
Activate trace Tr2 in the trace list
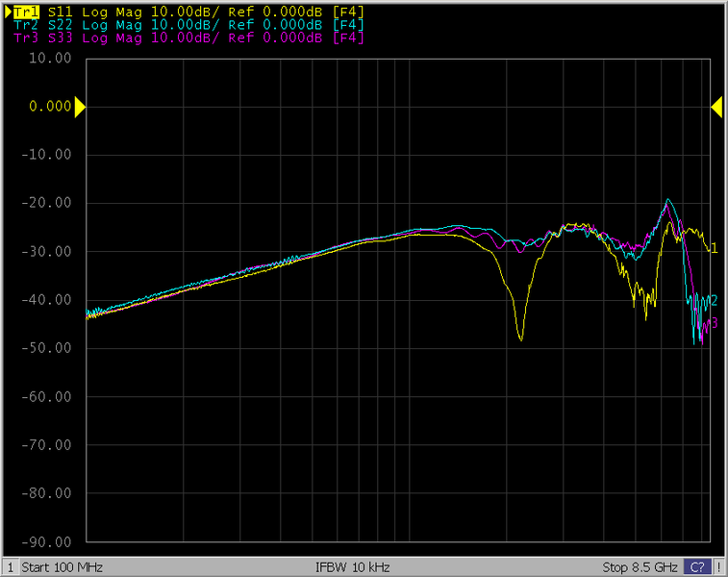(26, 25)
